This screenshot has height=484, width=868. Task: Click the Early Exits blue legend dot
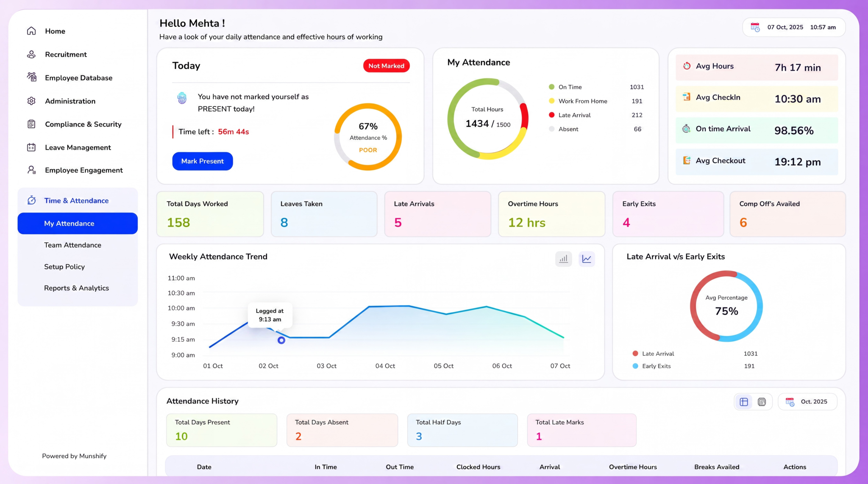(635, 366)
